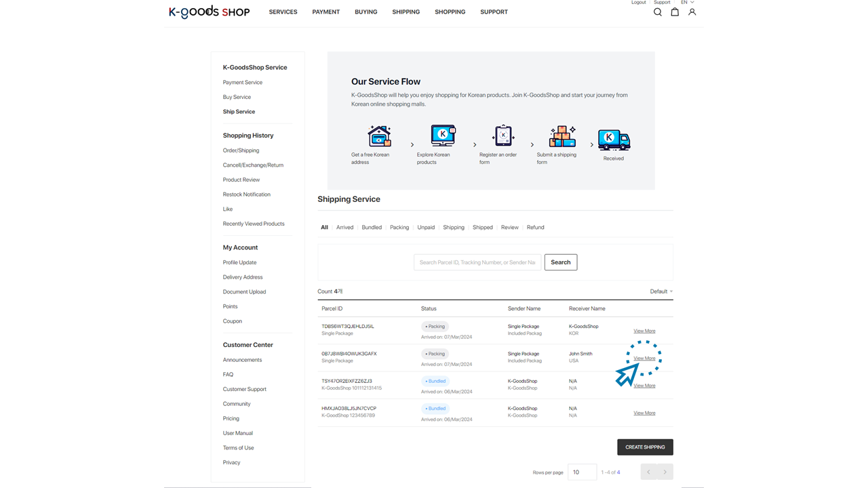Expand the Default sort dropdown
868x488 pixels.
661,291
